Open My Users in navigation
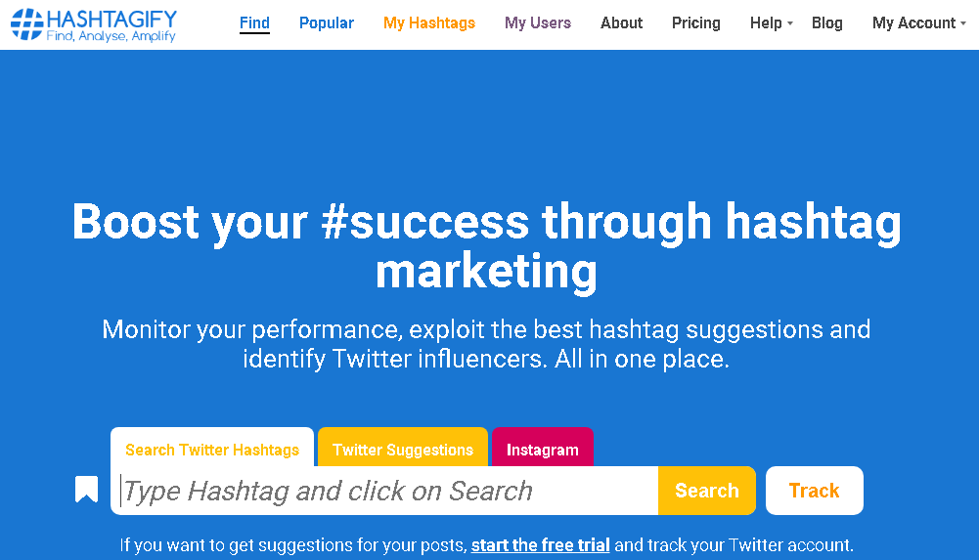Viewport: 979px width, 560px height. 538,23
